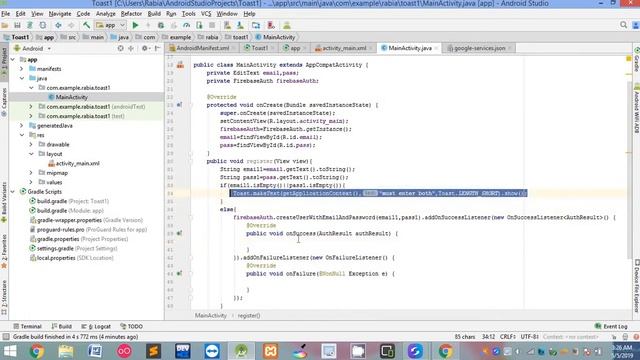Open the Build menu
Viewport: 640px width, 360px height.
[154, 14]
